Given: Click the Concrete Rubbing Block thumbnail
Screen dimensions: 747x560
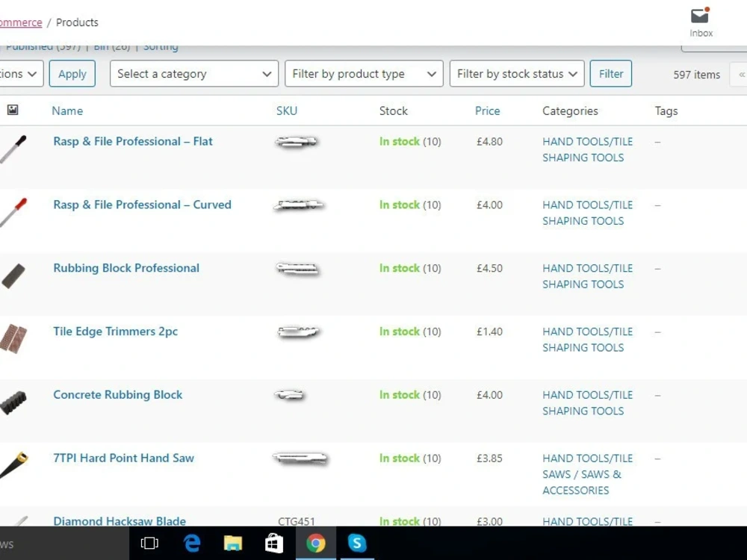Looking at the screenshot, I should tap(13, 403).
